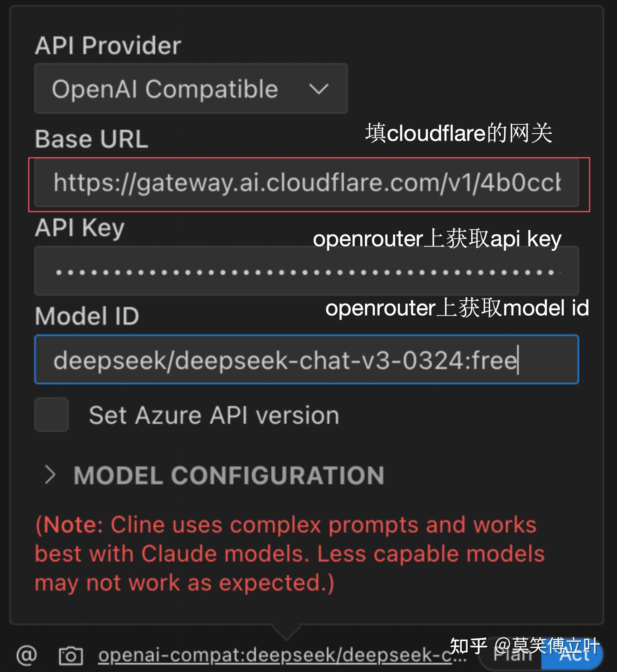Click the arrow icon beside MODEL CONFIGURATION
This screenshot has height=672, width=617.
coord(50,475)
